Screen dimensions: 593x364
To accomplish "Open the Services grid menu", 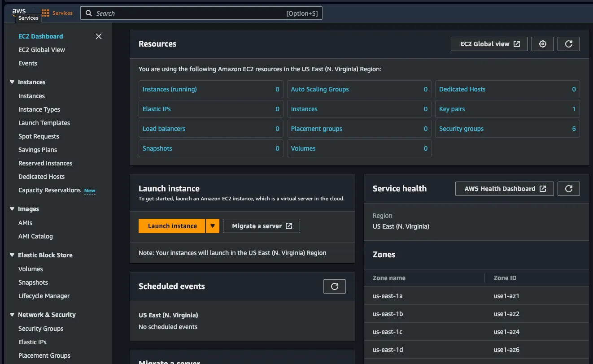I will coord(45,13).
